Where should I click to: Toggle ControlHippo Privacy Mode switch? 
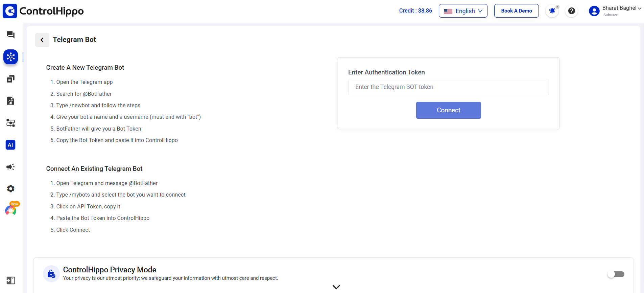pyautogui.click(x=616, y=274)
